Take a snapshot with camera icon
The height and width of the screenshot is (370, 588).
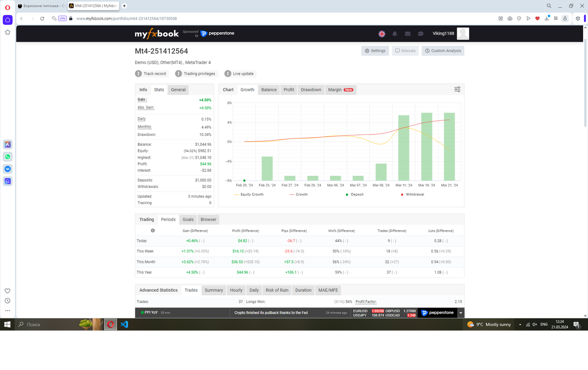click(510, 19)
